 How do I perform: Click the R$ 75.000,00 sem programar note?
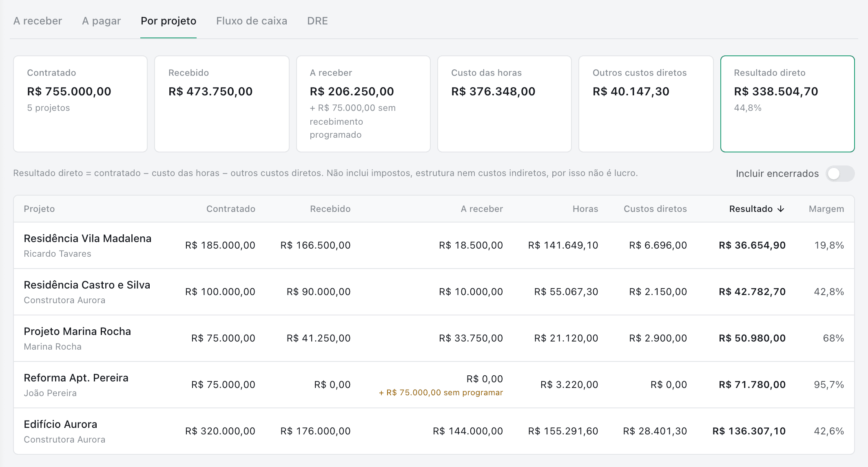coord(441,392)
